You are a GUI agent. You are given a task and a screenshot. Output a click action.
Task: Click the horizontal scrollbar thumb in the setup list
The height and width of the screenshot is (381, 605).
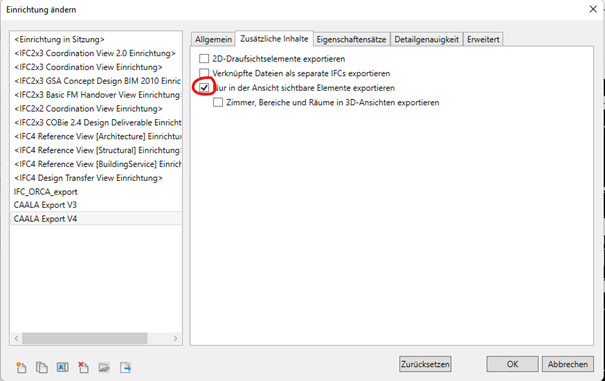click(84, 339)
